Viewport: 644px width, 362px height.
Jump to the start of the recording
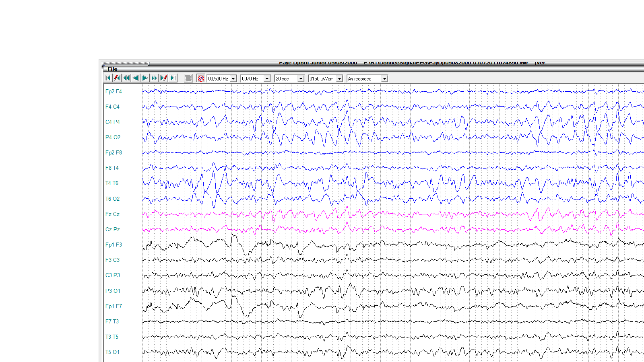tap(108, 78)
